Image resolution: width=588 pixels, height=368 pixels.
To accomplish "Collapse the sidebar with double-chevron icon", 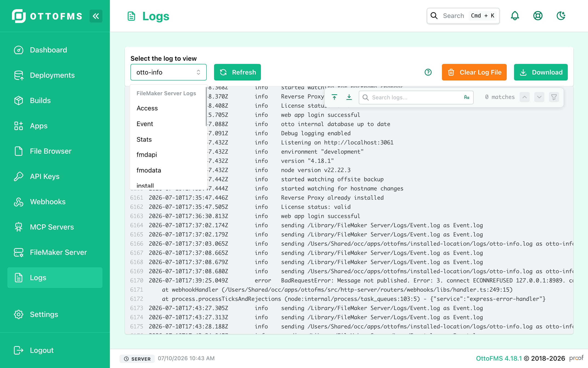I will tap(96, 16).
